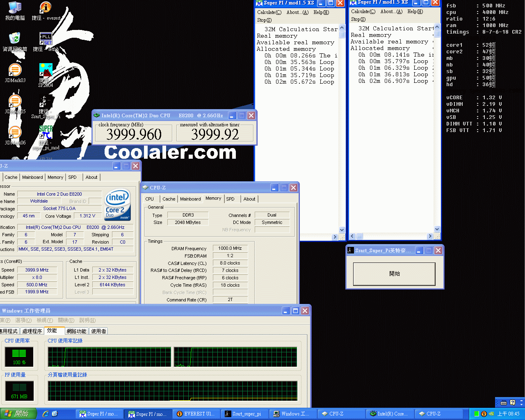This screenshot has width=525, height=420.
Task: Select the Memory tab in the left CPU-Z window
Action: click(55, 177)
